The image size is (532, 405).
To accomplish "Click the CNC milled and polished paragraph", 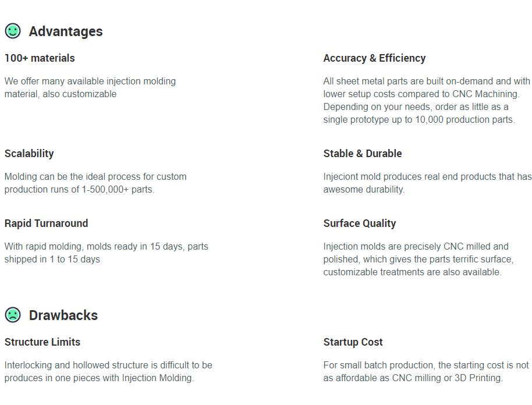I will pyautogui.click(x=418, y=259).
